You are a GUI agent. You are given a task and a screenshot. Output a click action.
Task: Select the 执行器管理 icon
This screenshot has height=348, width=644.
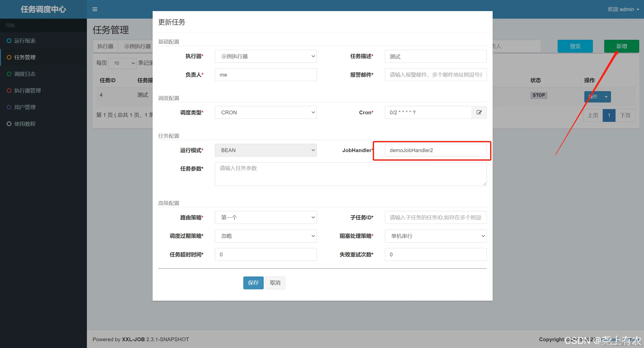[9, 90]
